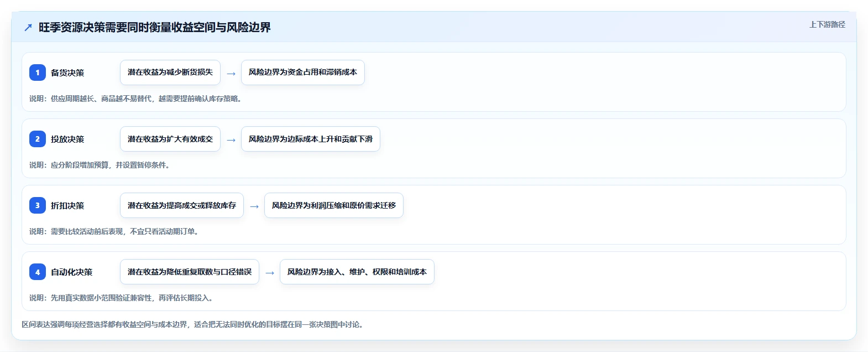Screen dimensions: 868x352
Task: Click the 风险边界为利润压缩和原价需求迁移 box
Action: 334,205
